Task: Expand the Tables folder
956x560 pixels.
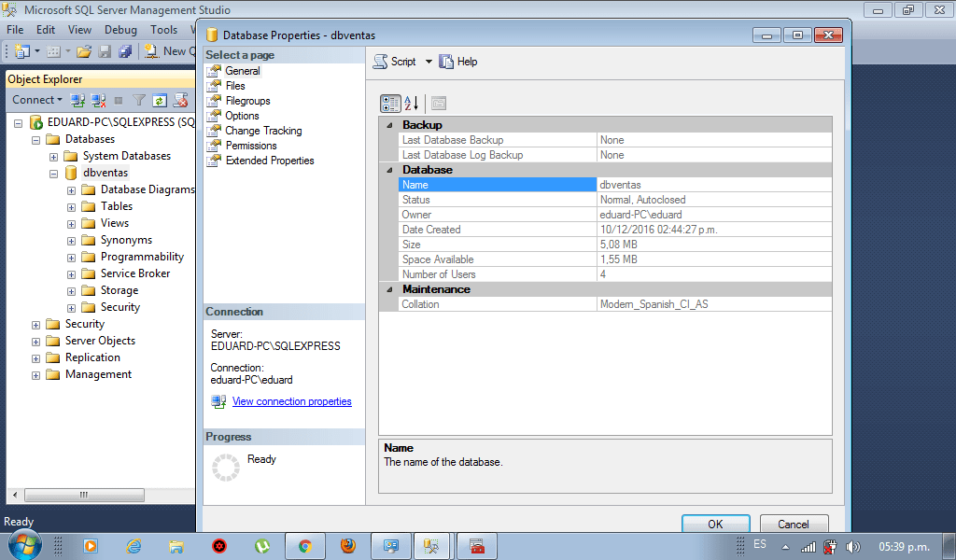Action: (x=71, y=207)
